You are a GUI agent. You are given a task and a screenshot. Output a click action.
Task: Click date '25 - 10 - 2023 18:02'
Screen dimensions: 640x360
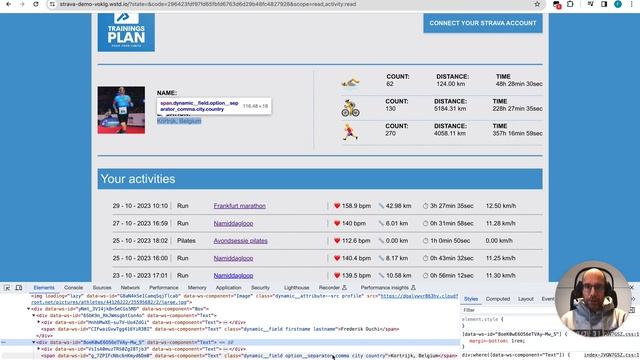140,241
